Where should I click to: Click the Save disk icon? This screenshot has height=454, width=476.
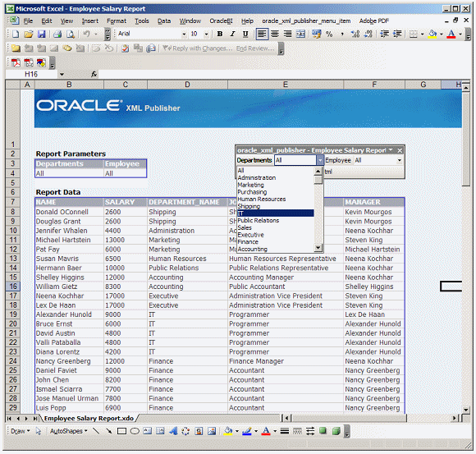point(42,34)
